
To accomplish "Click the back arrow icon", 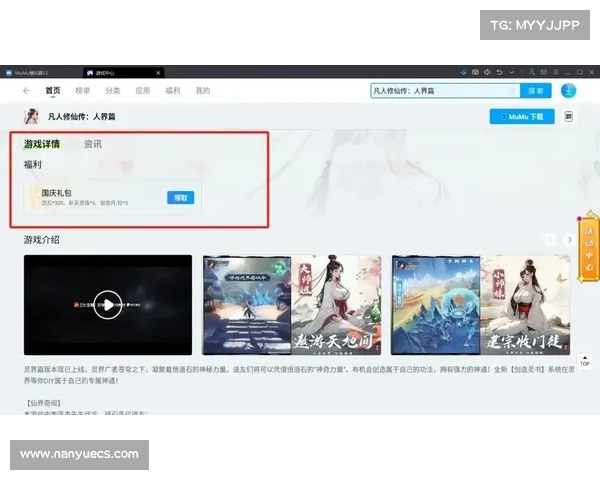I will (x=26, y=91).
